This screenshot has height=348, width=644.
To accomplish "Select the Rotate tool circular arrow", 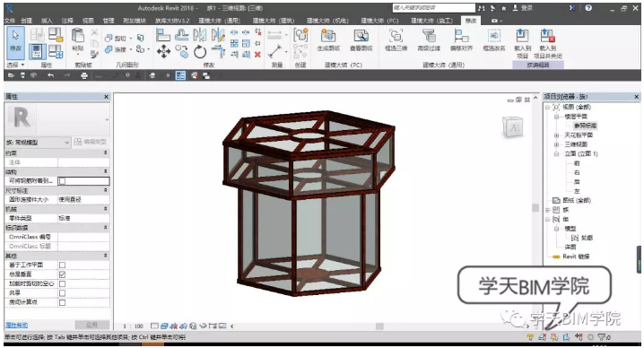I will coord(200,52).
